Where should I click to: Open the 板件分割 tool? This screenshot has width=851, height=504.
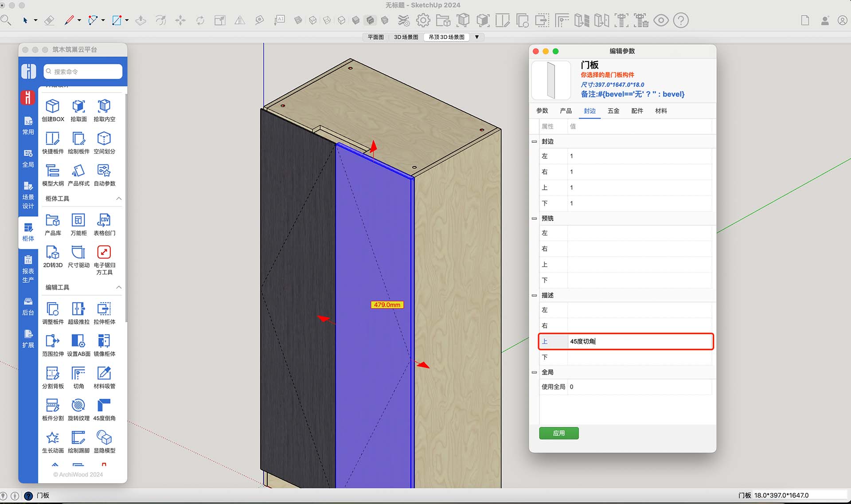click(53, 405)
